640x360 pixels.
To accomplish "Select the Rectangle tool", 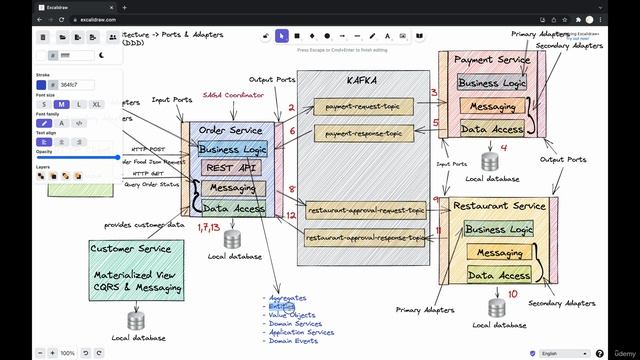I will 297,36.
